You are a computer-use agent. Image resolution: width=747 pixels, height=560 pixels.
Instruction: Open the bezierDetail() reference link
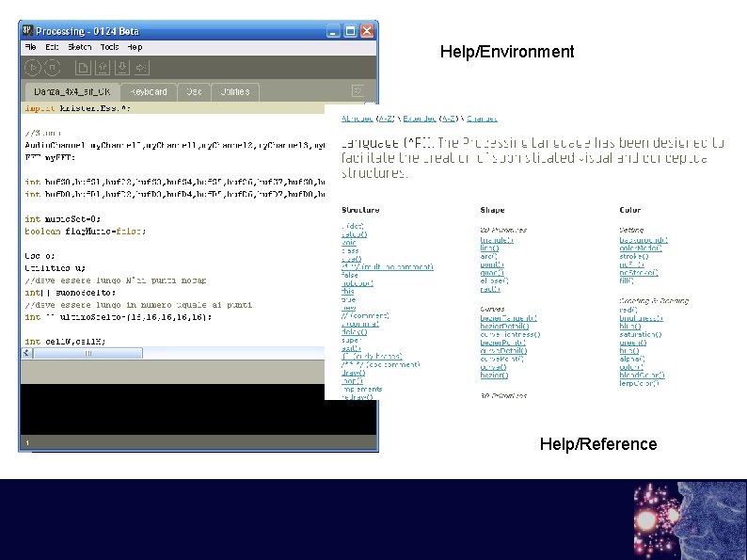[x=504, y=326]
